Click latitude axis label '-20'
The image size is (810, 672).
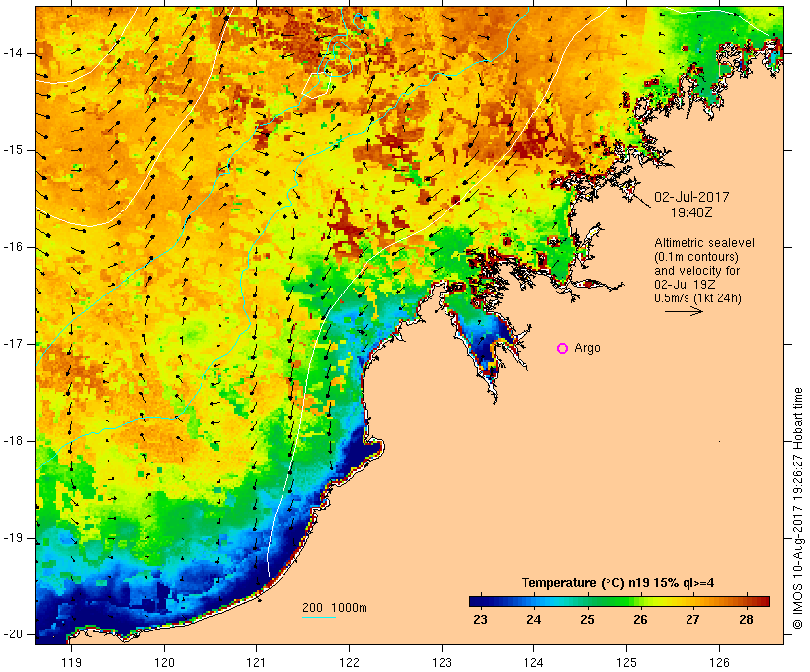point(13,634)
